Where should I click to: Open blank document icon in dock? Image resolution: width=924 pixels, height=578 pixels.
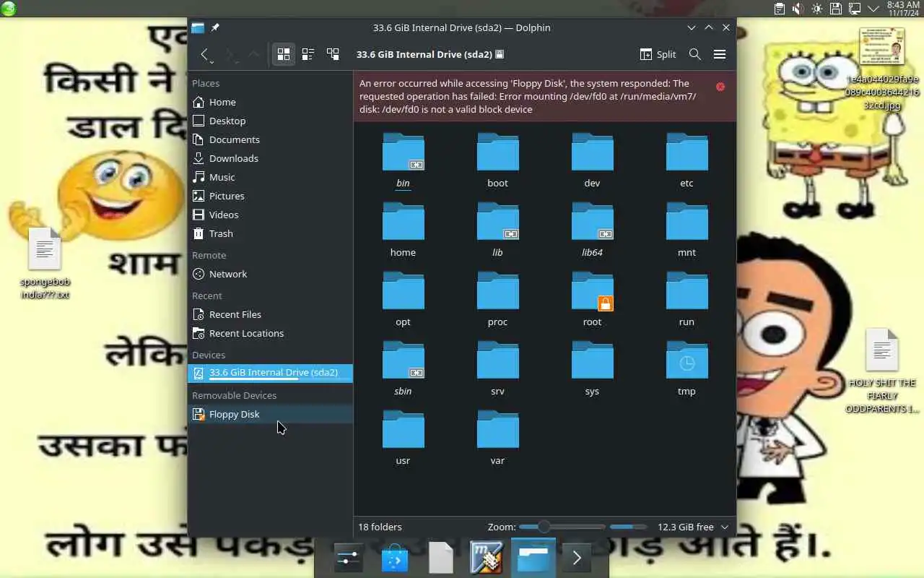(x=441, y=558)
